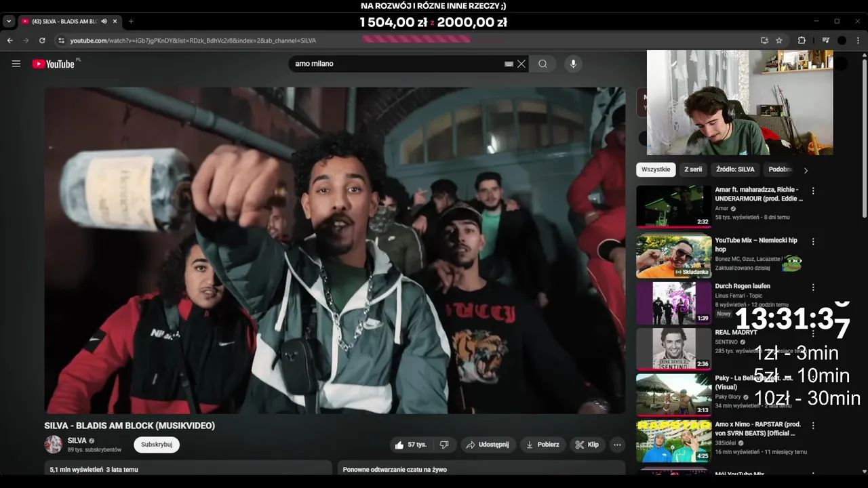
Task: Reload the YouTube page
Action: (42, 41)
